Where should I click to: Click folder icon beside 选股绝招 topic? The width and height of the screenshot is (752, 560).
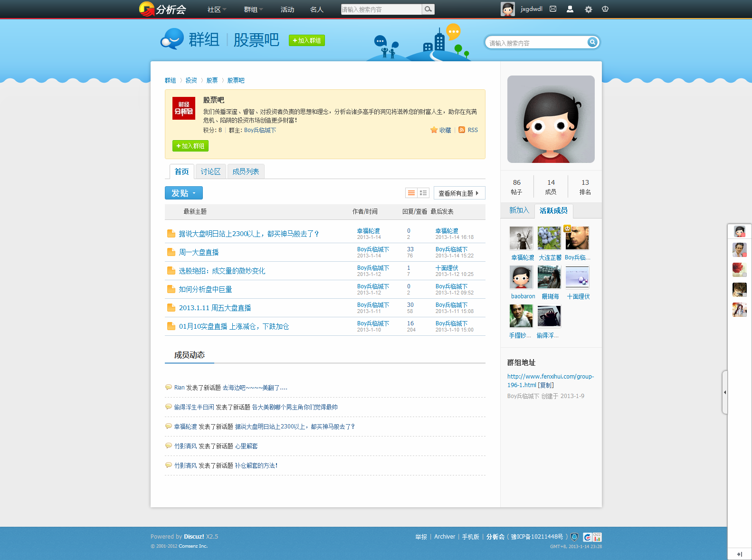point(171,271)
